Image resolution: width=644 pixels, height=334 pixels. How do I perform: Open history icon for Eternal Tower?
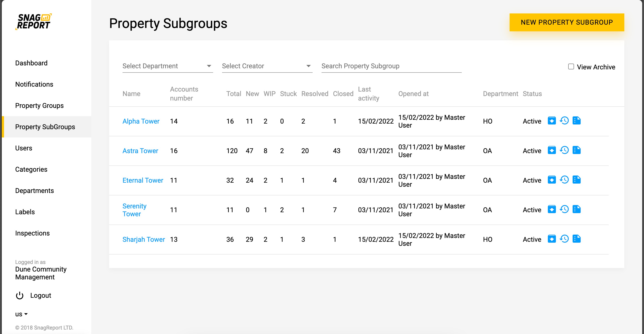point(564,180)
